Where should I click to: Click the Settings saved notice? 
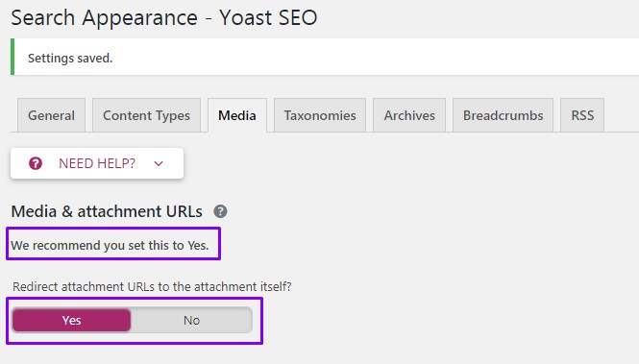click(x=325, y=57)
